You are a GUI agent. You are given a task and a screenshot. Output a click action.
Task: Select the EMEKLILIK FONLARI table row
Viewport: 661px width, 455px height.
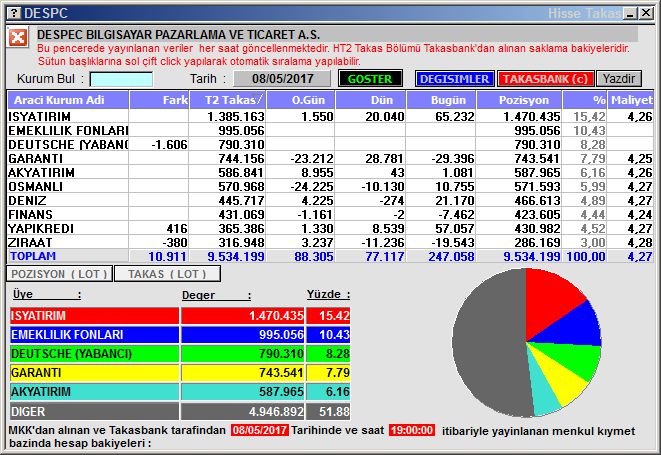[330, 130]
